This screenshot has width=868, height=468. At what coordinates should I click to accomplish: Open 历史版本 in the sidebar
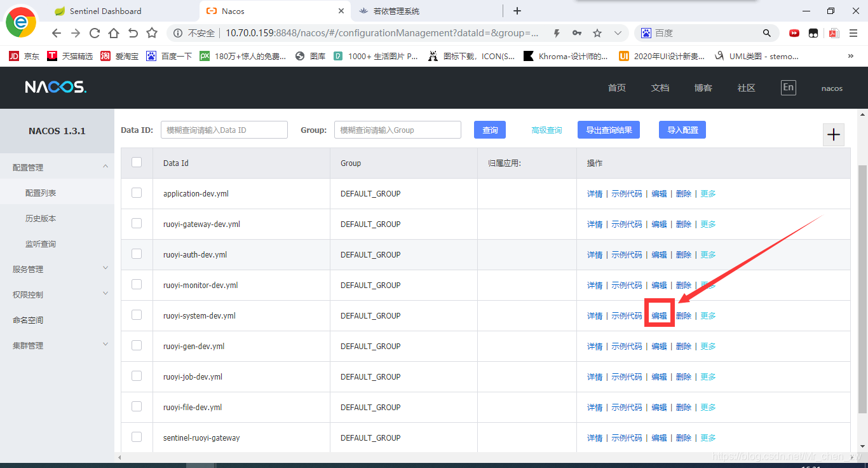coord(41,218)
